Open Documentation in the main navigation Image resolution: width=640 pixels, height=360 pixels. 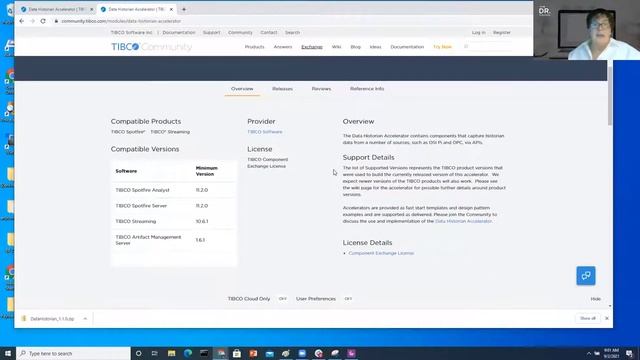point(407,47)
